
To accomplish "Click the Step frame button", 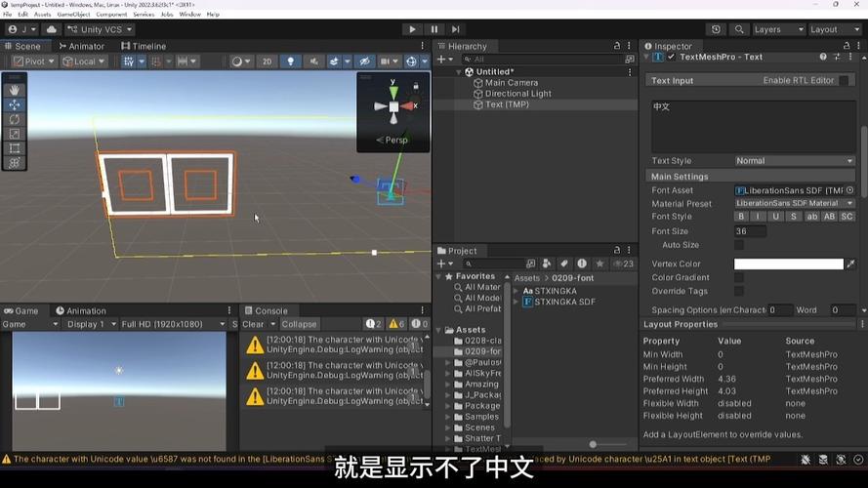I will pos(456,29).
